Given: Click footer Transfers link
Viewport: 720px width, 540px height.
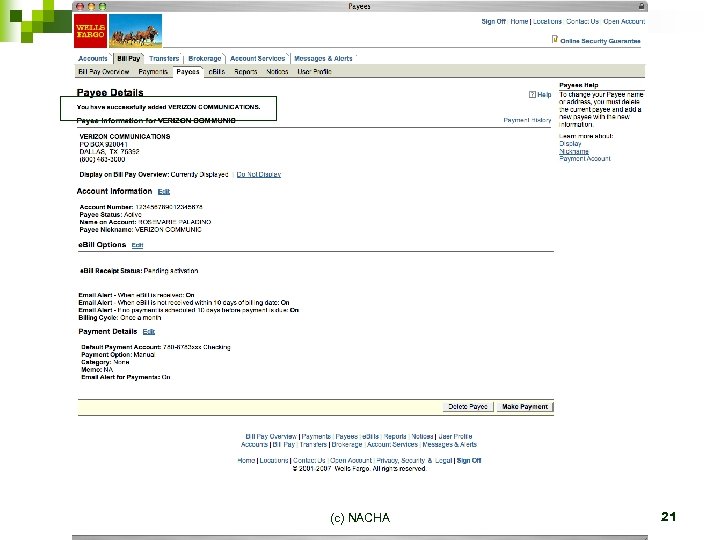Looking at the screenshot, I should tap(313, 444).
